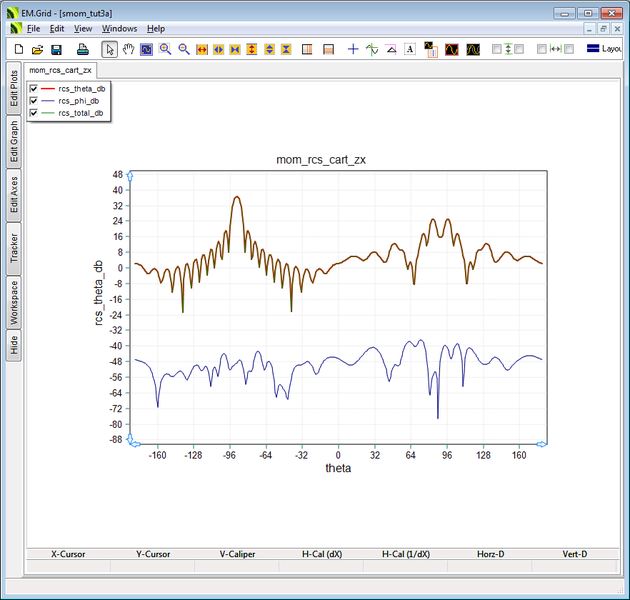Click the zoom out magnifier icon
The width and height of the screenshot is (630, 600).
coord(184,49)
